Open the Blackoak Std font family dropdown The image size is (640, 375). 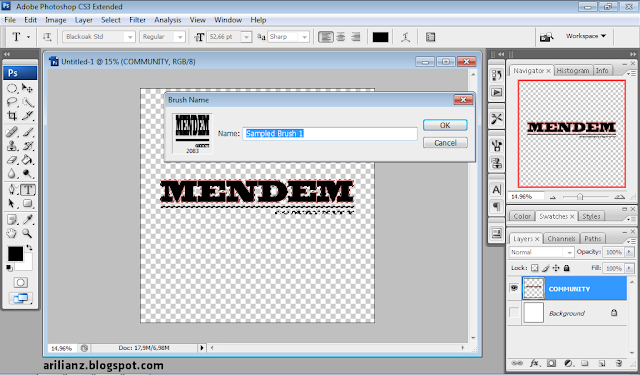[130, 37]
